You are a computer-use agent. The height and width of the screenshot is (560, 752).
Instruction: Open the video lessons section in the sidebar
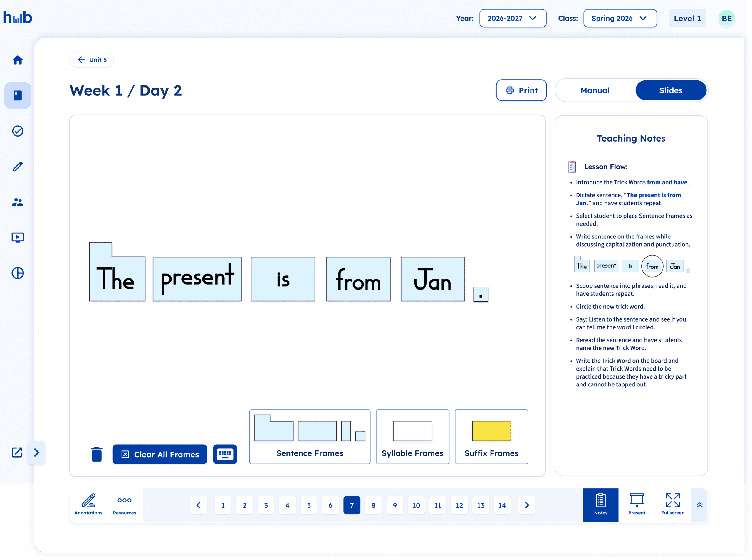[x=18, y=237]
